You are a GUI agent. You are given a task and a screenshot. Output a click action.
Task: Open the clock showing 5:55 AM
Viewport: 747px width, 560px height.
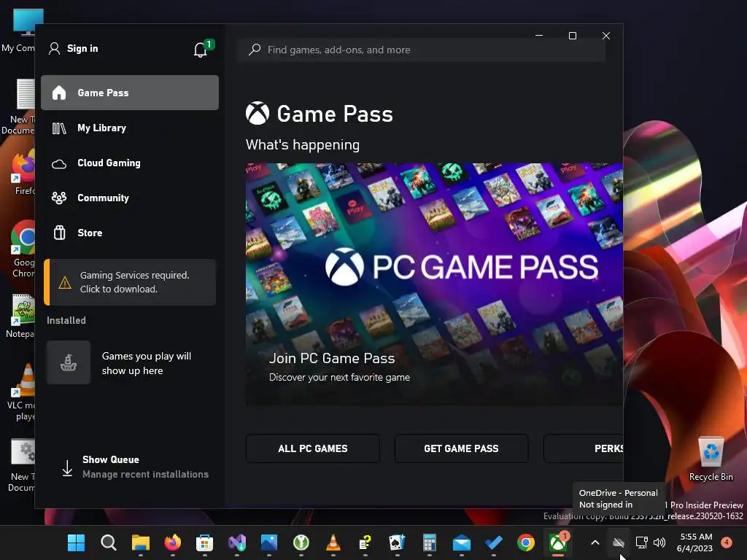[695, 542]
